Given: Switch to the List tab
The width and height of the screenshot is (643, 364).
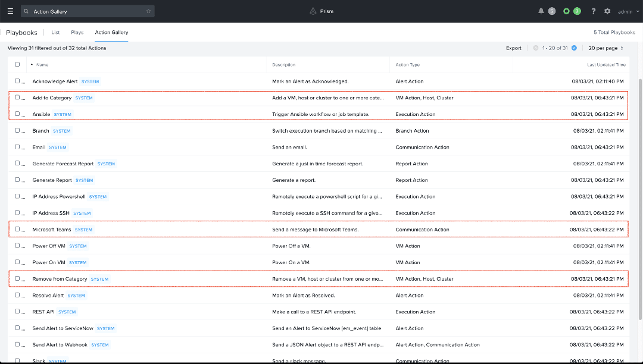Looking at the screenshot, I should click(x=55, y=32).
